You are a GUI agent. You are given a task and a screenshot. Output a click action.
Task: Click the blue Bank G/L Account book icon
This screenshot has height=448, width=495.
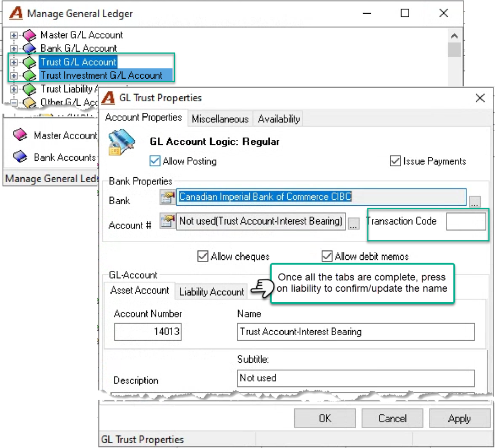[29, 48]
